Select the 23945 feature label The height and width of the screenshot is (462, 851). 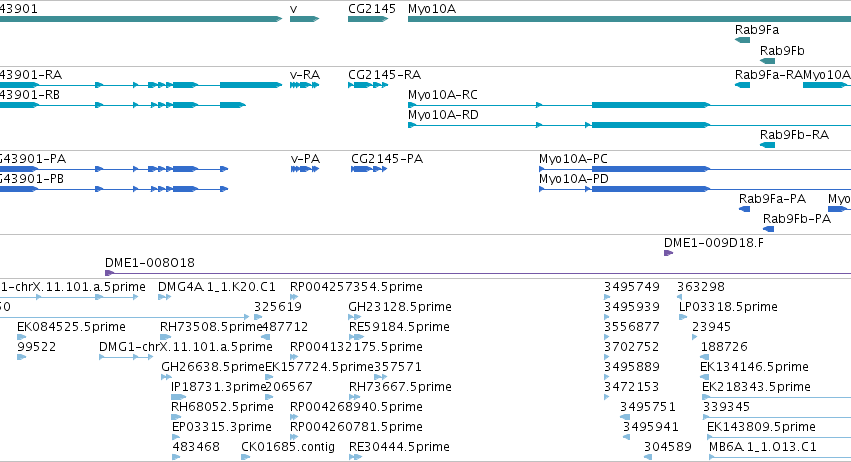712,327
